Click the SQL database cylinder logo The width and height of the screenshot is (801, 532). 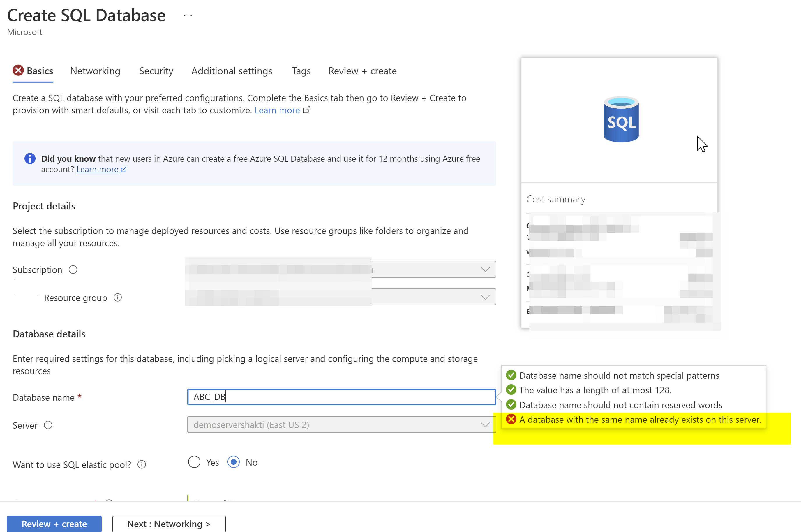click(x=621, y=119)
